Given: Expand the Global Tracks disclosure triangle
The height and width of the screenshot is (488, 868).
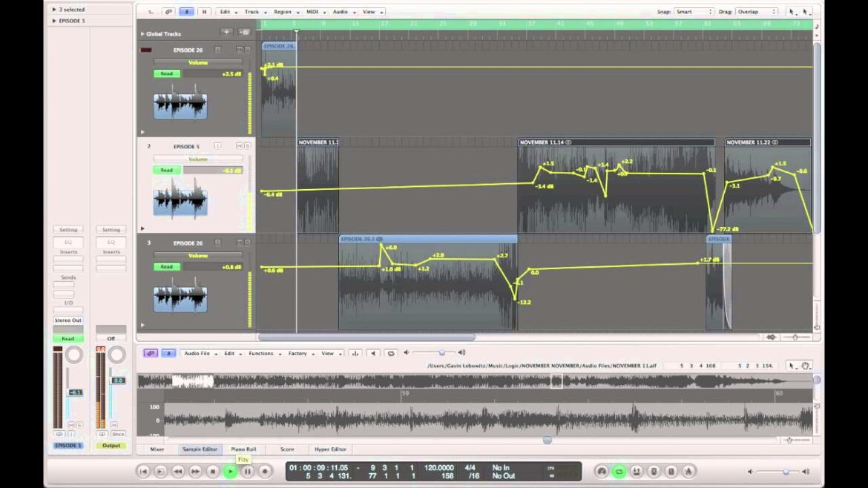Looking at the screenshot, I should pos(142,34).
